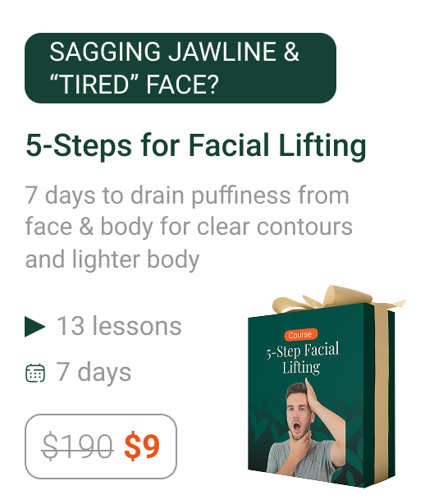Open the green Sagging Jawline banner

coord(181,68)
